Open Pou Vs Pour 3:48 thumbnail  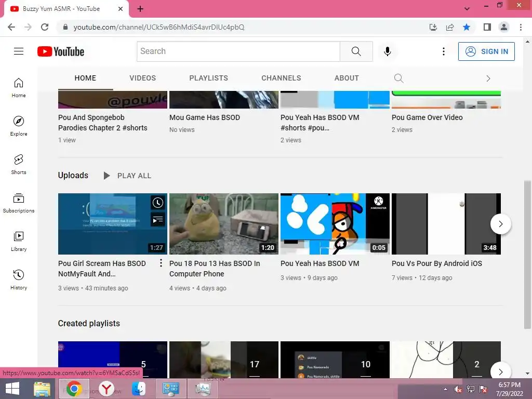tap(446, 224)
